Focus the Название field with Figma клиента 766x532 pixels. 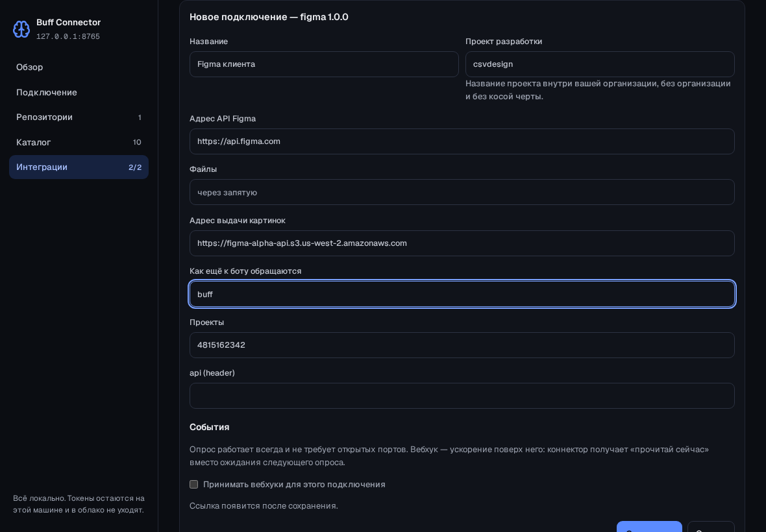pos(324,64)
